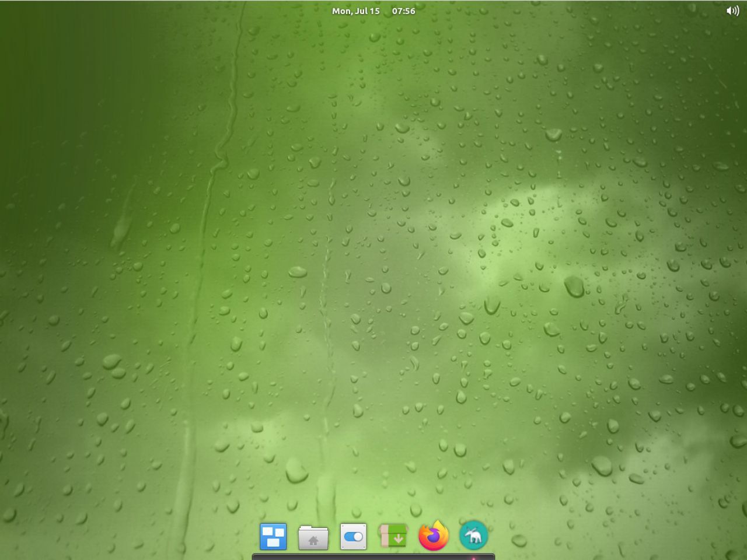Screen dimensions: 747x560
Task: Open the Files home folder icon
Action: pos(313,537)
